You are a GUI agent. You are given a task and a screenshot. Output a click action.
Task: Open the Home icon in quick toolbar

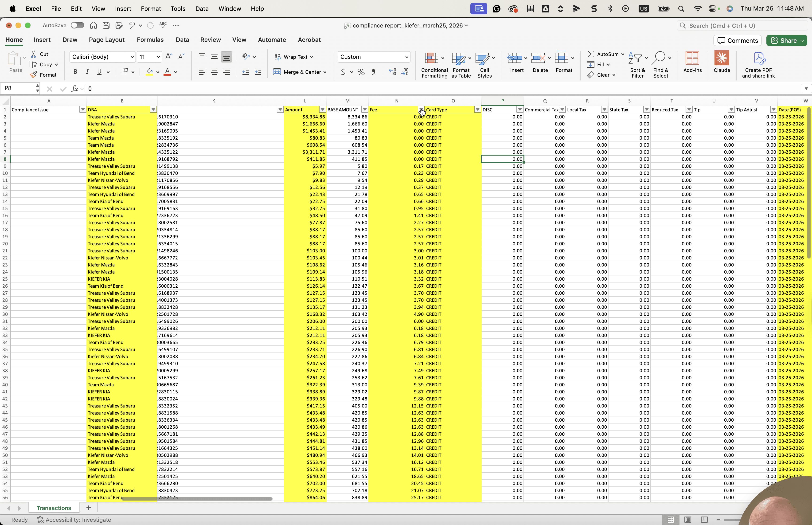(93, 25)
